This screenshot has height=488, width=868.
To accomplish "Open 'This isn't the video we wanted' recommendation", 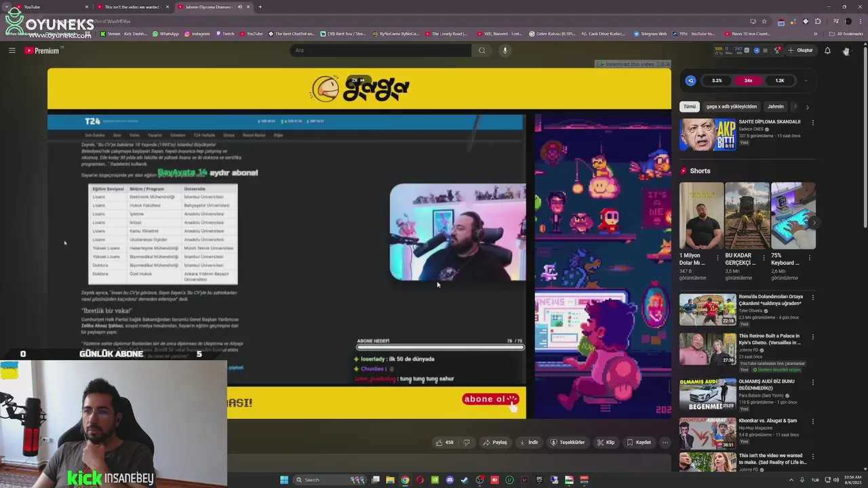I will 708,463.
